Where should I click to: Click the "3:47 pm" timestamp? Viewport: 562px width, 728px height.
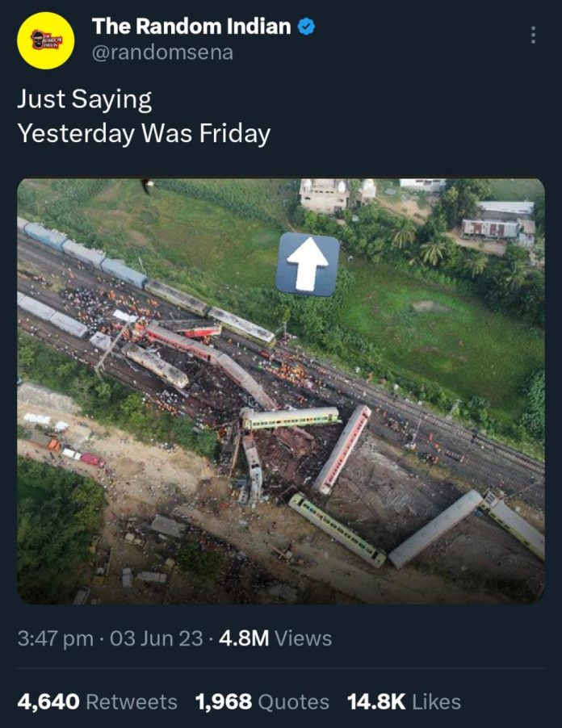click(x=56, y=638)
